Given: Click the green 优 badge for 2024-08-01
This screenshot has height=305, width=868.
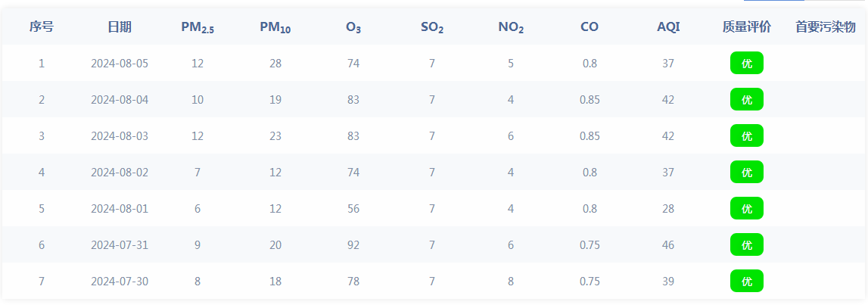Looking at the screenshot, I should [x=747, y=209].
